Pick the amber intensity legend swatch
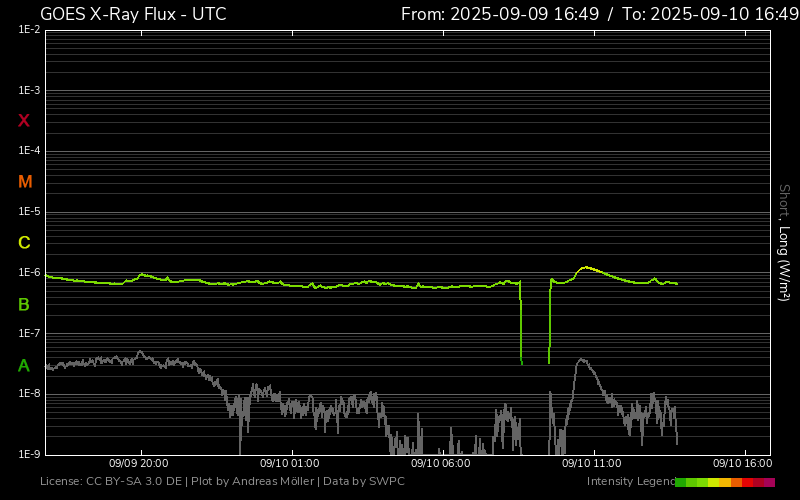This screenshot has height=500, width=800. click(725, 482)
